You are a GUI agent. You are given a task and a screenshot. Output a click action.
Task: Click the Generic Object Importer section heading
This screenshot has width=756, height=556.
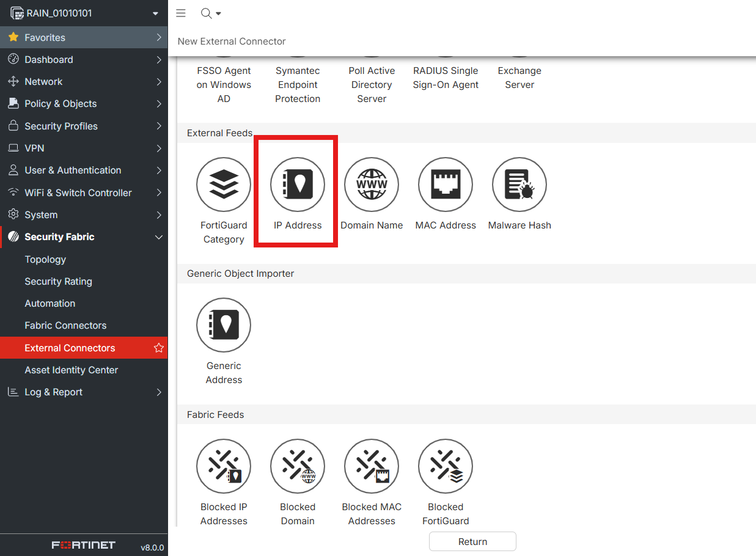click(x=240, y=274)
